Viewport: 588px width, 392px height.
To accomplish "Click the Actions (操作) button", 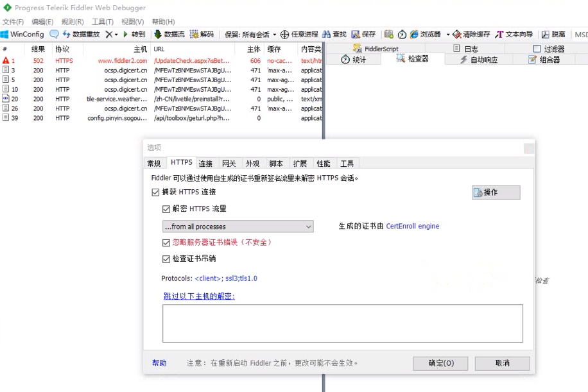I will pos(496,192).
